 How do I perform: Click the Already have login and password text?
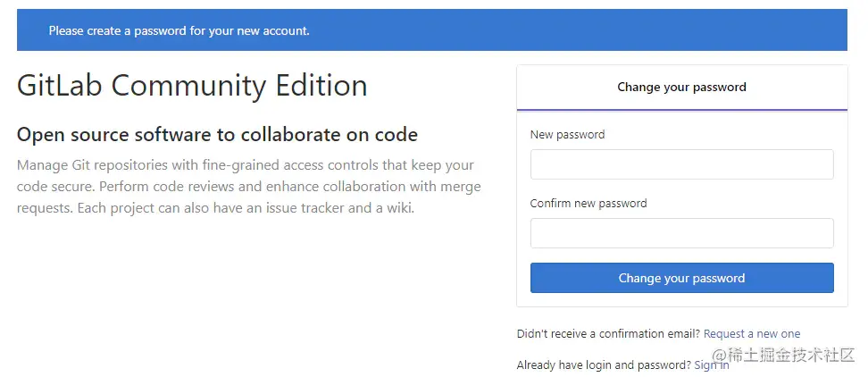[x=604, y=365]
